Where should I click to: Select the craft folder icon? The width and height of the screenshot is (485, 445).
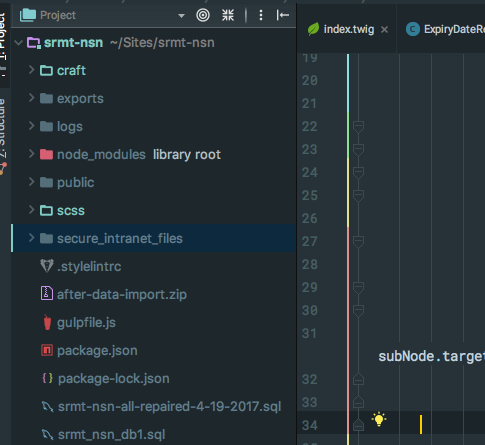coord(46,71)
